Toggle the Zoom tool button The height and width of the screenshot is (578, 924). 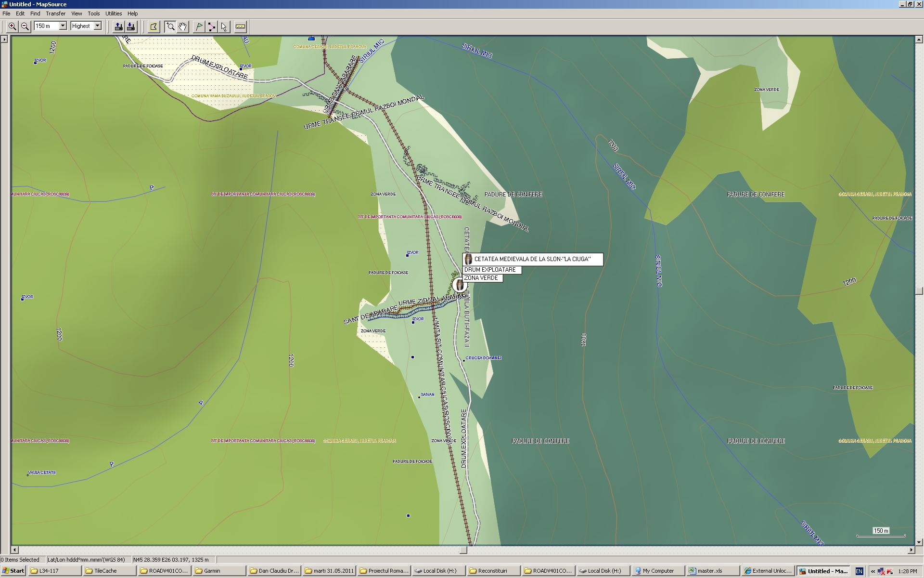(170, 26)
